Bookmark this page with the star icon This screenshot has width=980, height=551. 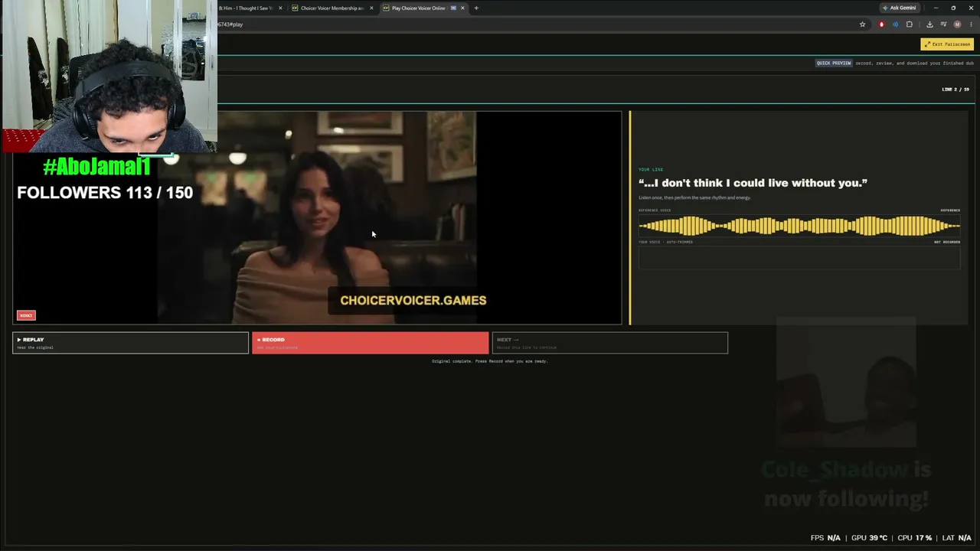862,24
